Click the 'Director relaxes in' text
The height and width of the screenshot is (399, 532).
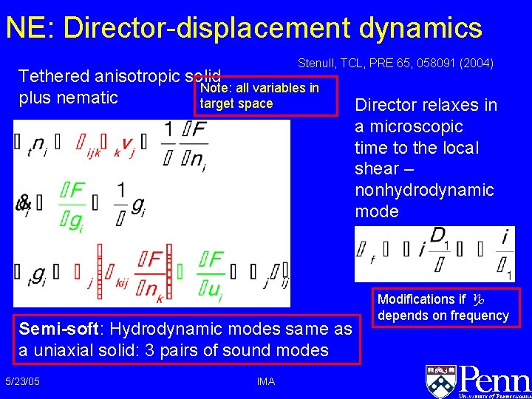(x=426, y=105)
